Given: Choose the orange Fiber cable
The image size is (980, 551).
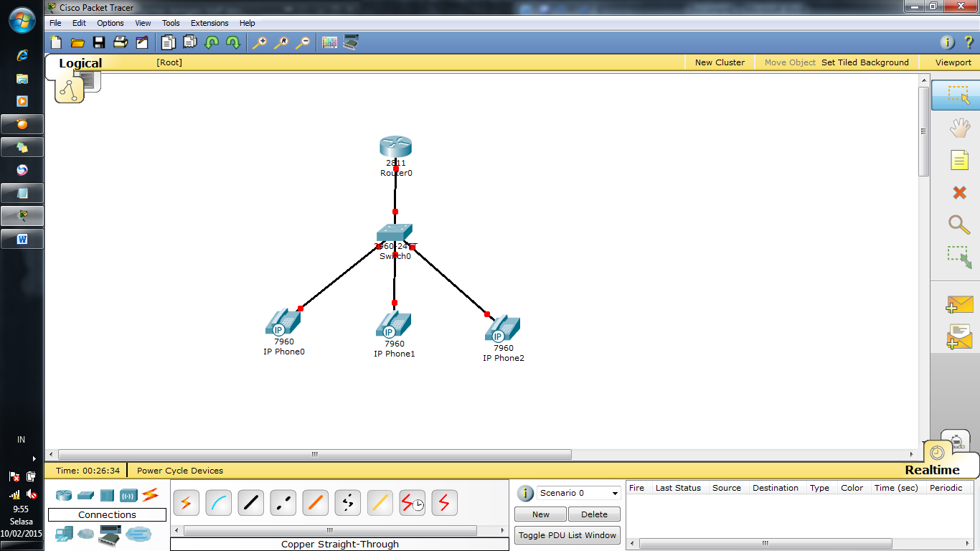Looking at the screenshot, I should point(315,503).
